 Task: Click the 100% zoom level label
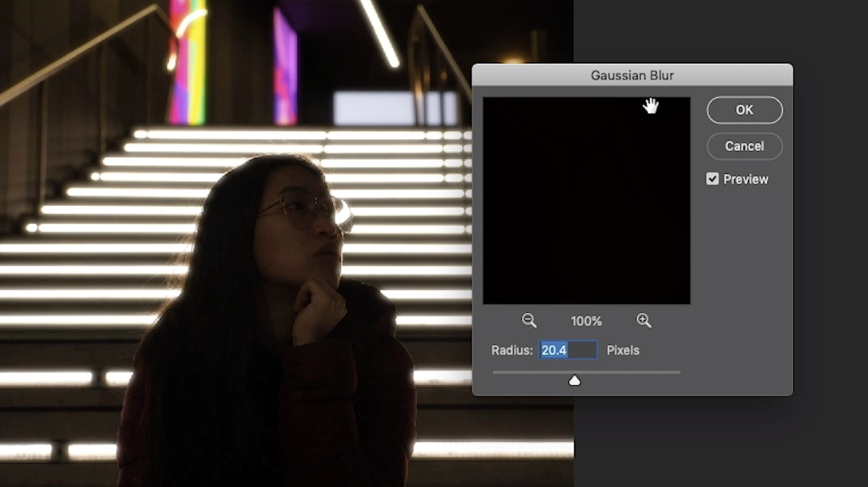[586, 321]
